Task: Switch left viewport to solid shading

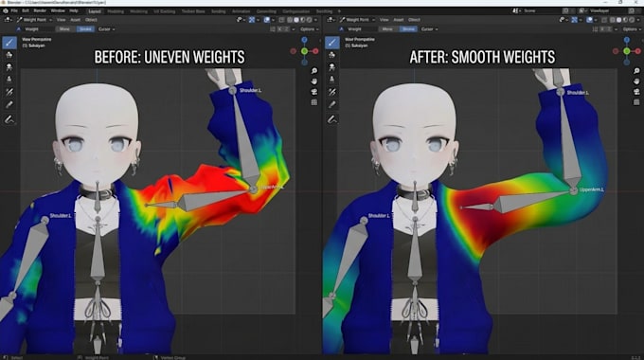Action: [296, 20]
